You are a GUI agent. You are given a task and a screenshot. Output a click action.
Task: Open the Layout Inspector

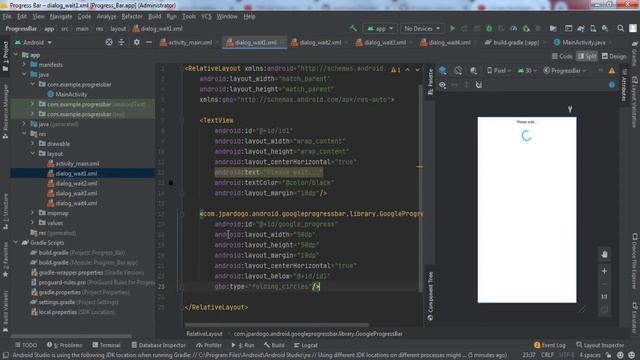point(600,345)
